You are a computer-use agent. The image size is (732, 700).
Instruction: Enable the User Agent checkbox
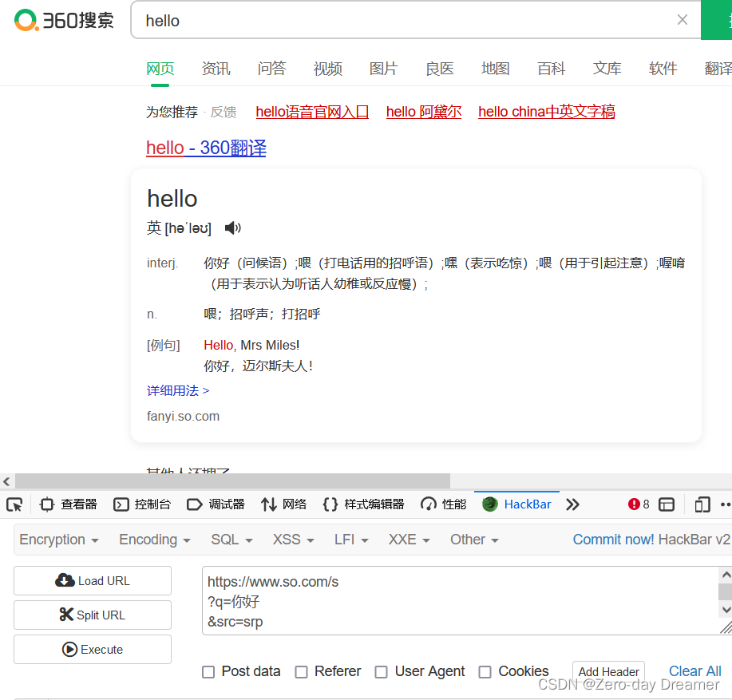(x=382, y=672)
